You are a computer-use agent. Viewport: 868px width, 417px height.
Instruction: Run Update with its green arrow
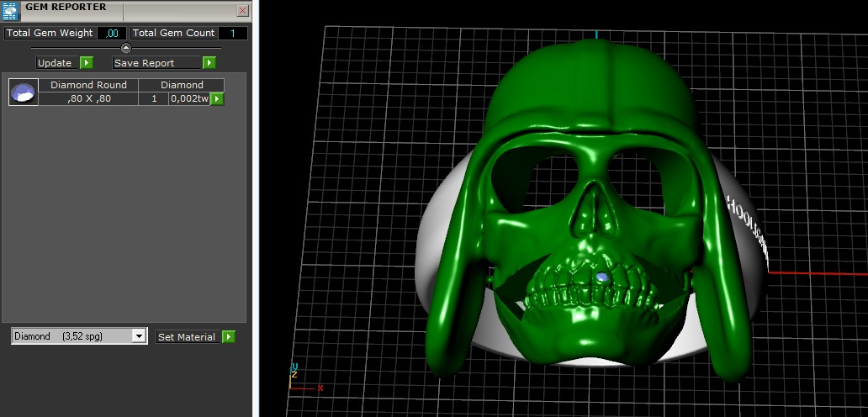[x=87, y=63]
